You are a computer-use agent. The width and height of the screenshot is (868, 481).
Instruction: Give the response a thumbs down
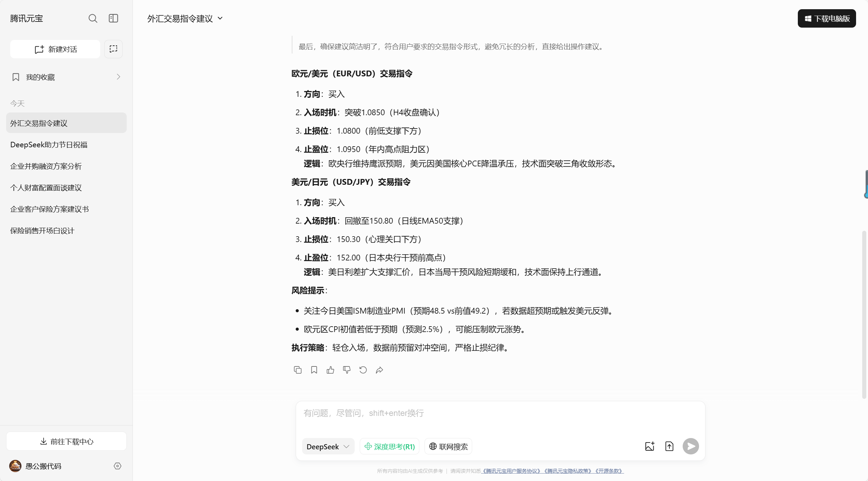[346, 370]
